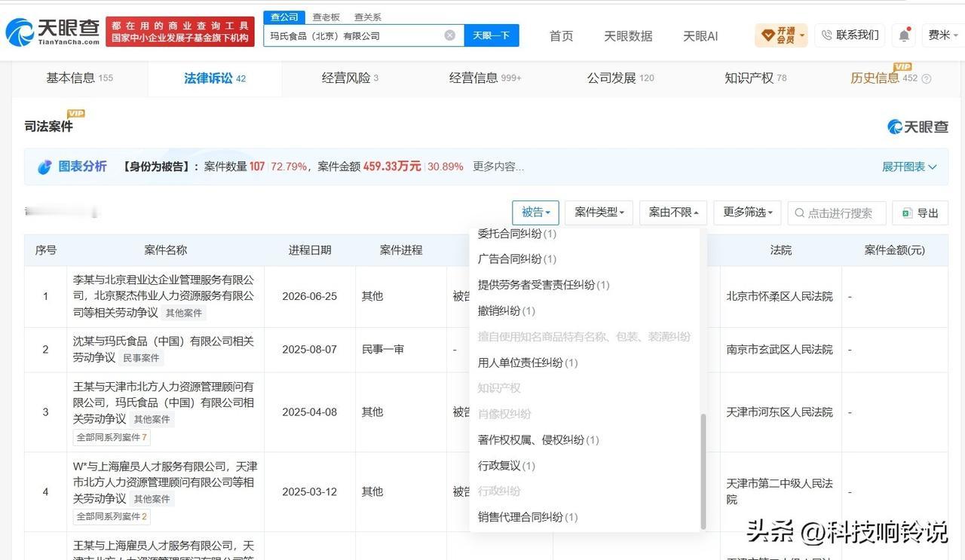
Task: Select 提供劳务者受害责任纠纷 (1) option
Action: point(543,284)
